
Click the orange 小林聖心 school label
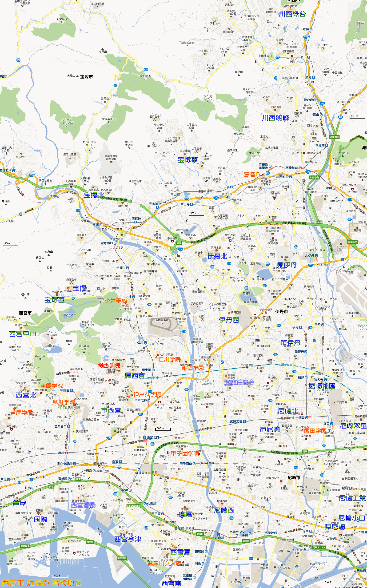pos(116,301)
